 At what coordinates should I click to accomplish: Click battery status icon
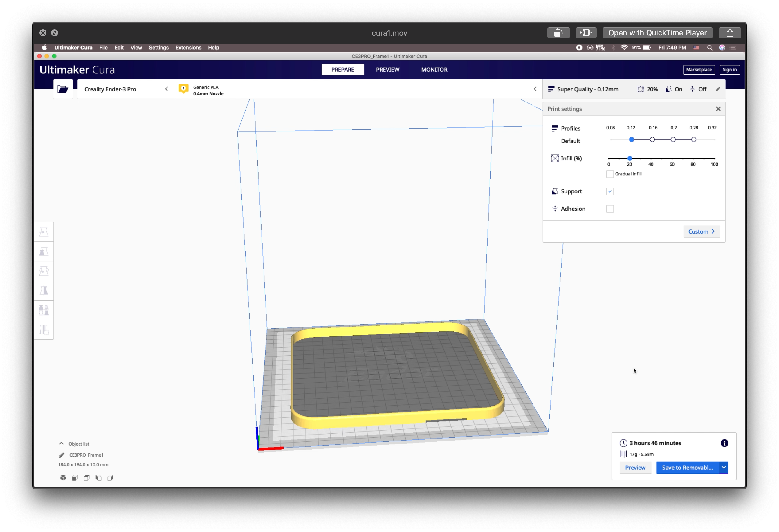647,48
